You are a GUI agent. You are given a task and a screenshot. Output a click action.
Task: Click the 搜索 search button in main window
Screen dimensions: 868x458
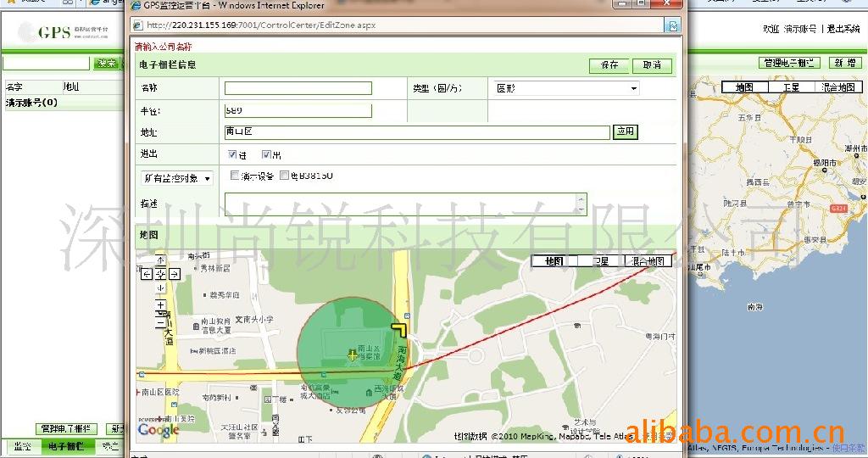pyautogui.click(x=107, y=63)
